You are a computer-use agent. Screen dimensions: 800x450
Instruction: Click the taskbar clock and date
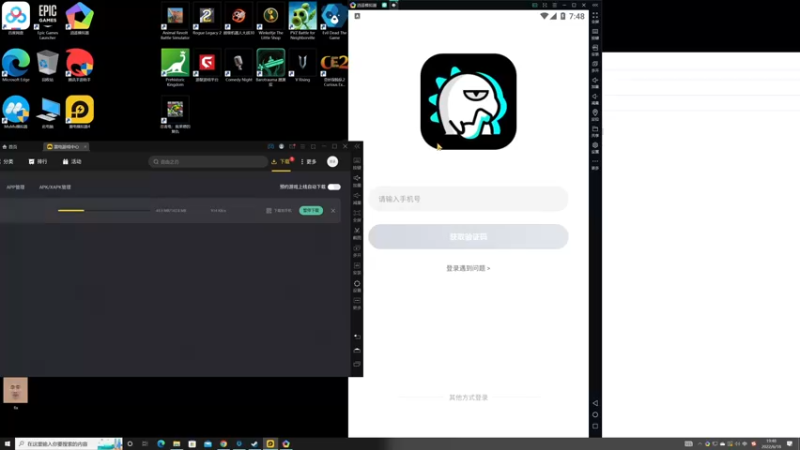[x=771, y=444]
